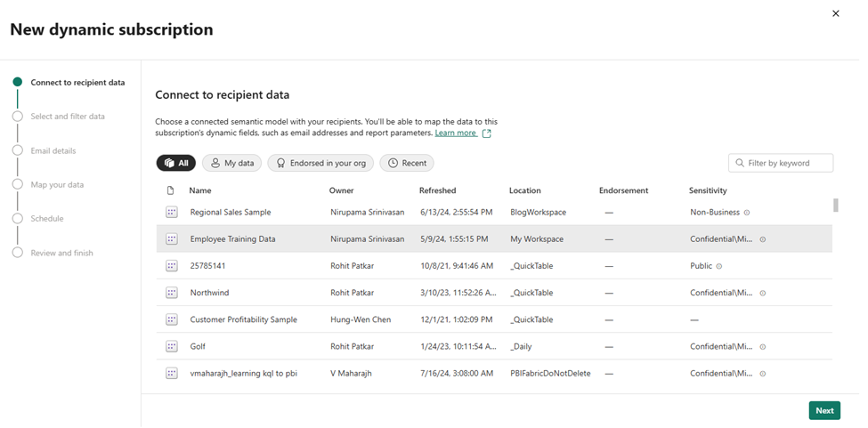Screen dimensions: 868x428
Task: Click the icon beside Customer Profitability Sample
Action: [x=172, y=319]
